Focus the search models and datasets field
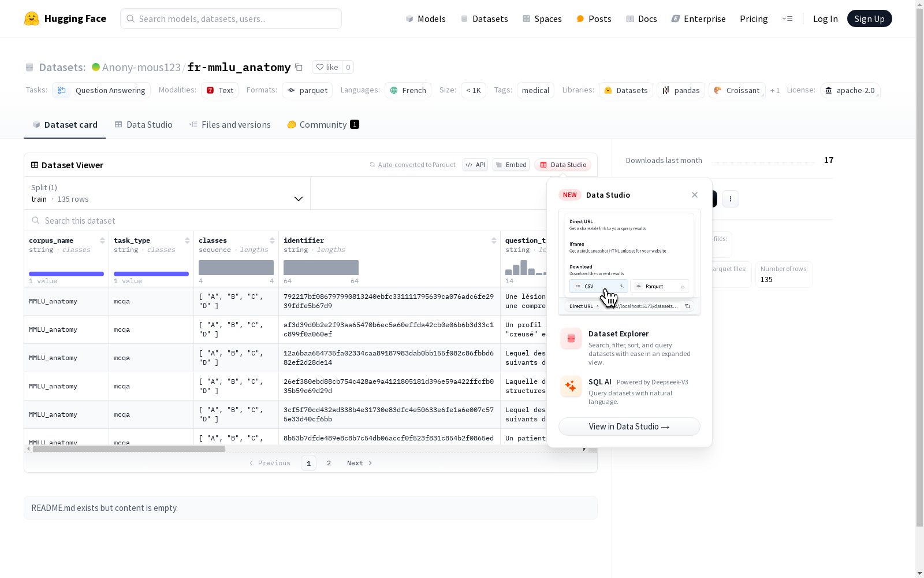924x578 pixels. 231,18
